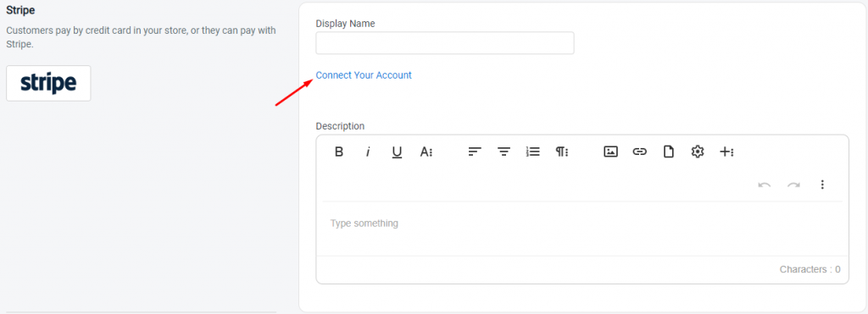Apply italic style with the i icon
868x314 pixels.
point(368,151)
